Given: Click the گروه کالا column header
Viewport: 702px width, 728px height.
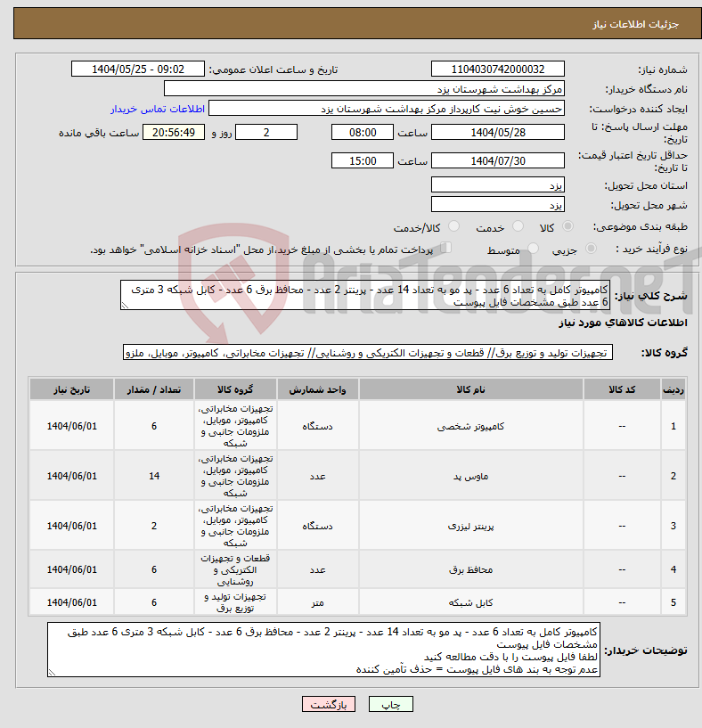Looking at the screenshot, I should pos(235,389).
